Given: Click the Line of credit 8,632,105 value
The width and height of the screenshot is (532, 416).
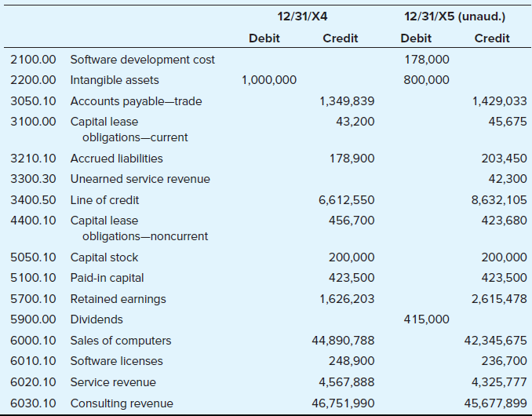Looking at the screenshot, I should coord(499,200).
